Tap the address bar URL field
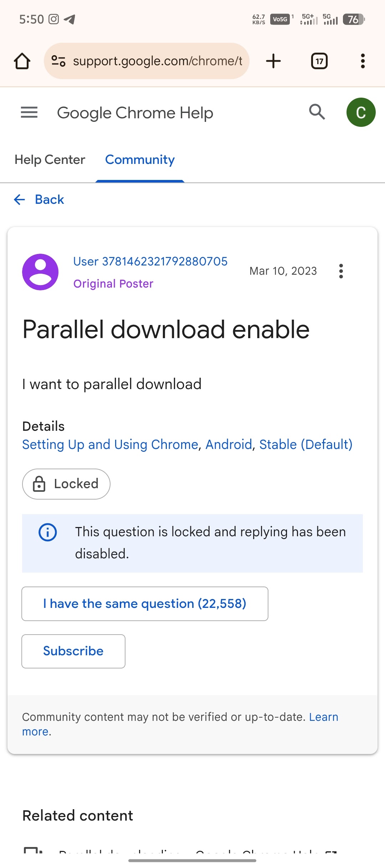Viewport: 385px width, 868px height. pos(158,61)
